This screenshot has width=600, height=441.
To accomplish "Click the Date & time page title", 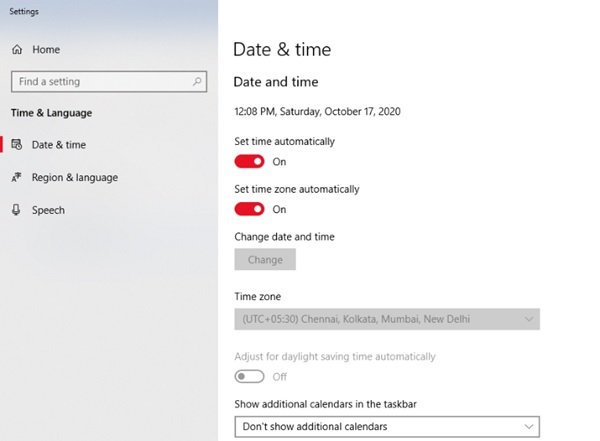I will pyautogui.click(x=282, y=50).
